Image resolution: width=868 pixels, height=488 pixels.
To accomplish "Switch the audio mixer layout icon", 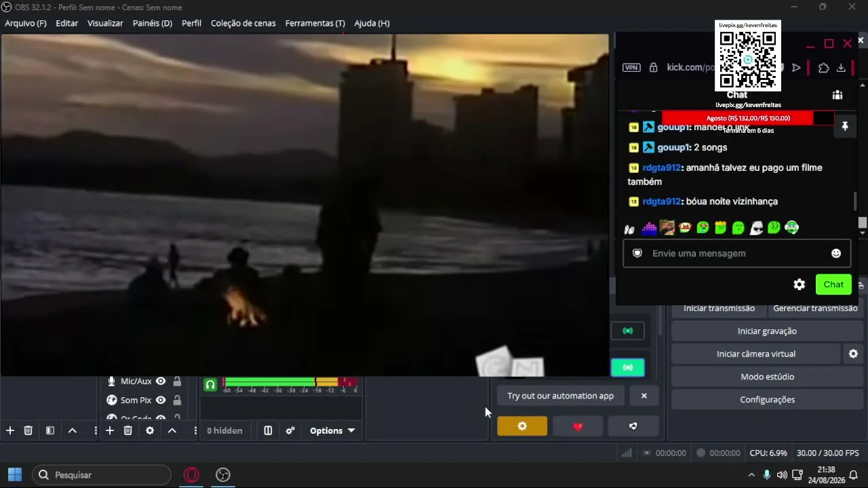I will (268, 430).
